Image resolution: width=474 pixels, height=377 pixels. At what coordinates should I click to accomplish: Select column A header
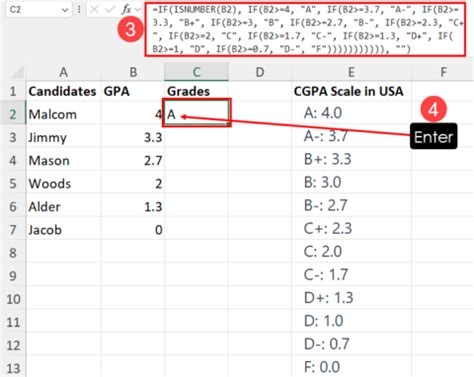click(x=64, y=72)
